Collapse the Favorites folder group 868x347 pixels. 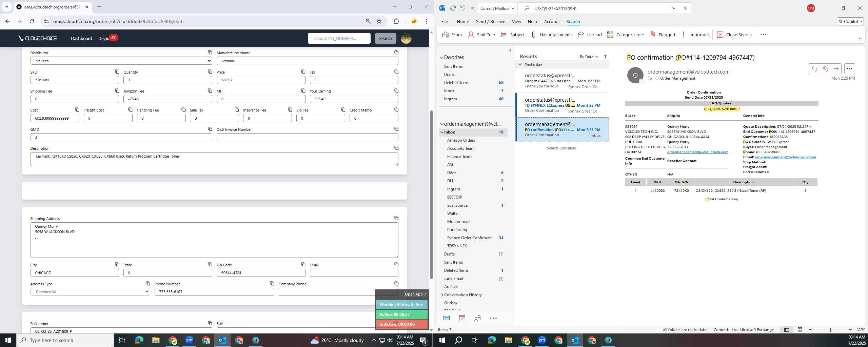click(x=441, y=58)
